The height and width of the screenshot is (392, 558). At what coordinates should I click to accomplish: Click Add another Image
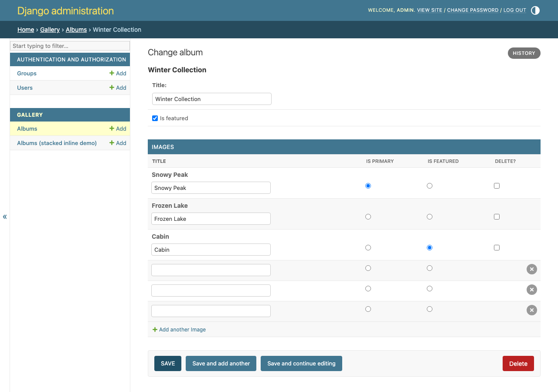pos(179,330)
